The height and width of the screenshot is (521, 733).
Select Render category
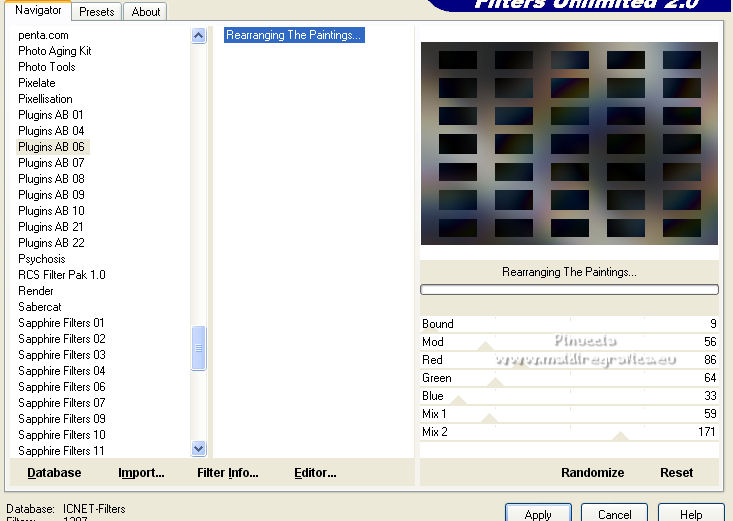click(36, 291)
